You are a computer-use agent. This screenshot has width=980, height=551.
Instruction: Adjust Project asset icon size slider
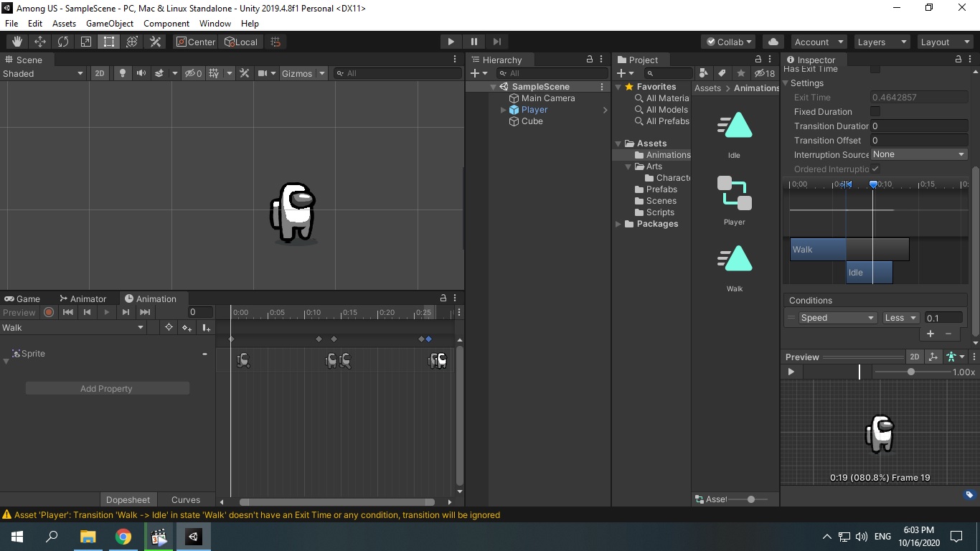(750, 499)
